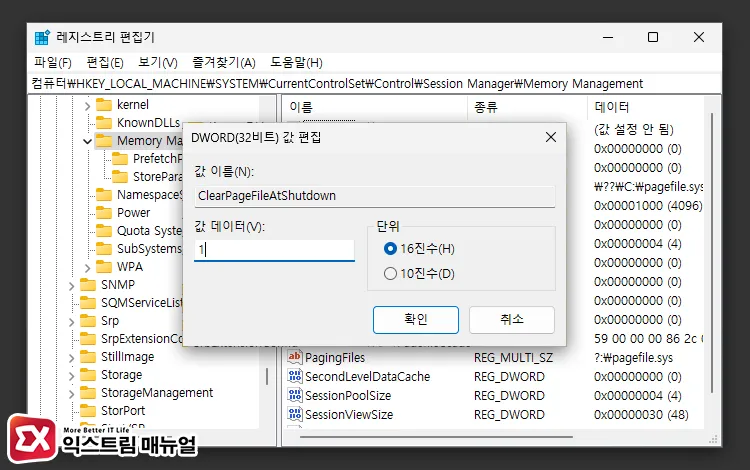
Task: Click the NamespaceSeparation folder icon
Action: [104, 195]
